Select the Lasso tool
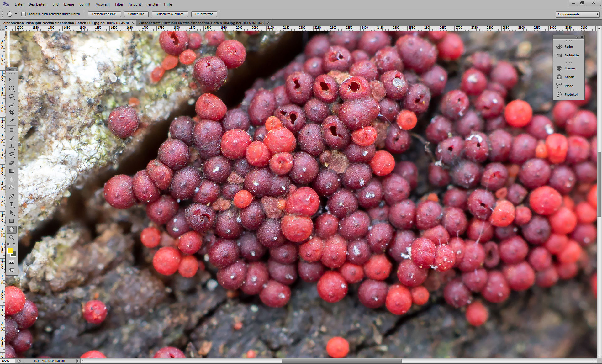Image resolution: width=602 pixels, height=364 pixels. pos(12,97)
